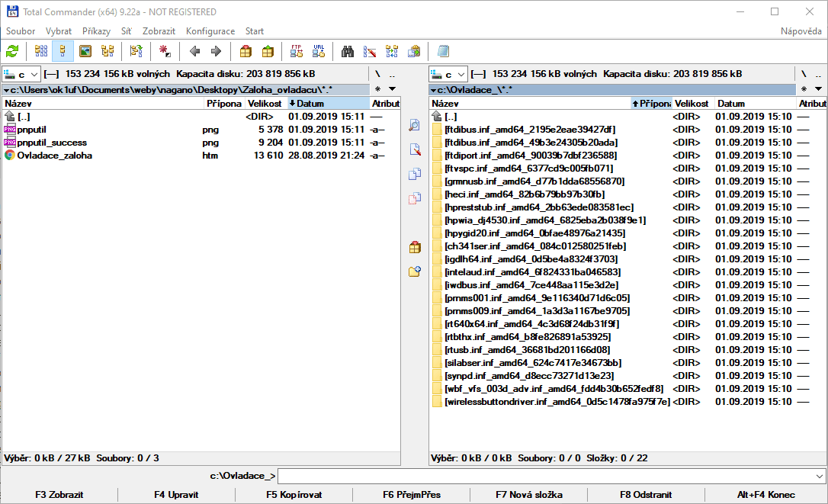This screenshot has width=828, height=504.
Task: Click the Notepad icon in the toolbar
Action: point(443,52)
